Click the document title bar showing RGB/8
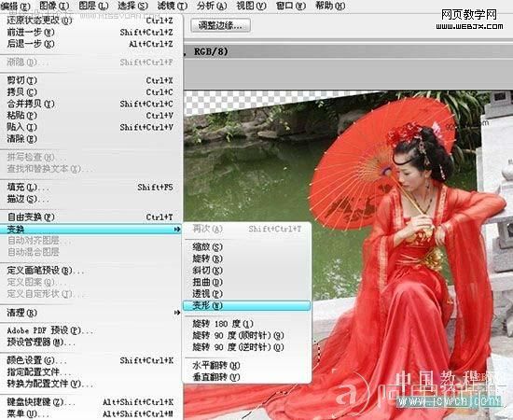 click(348, 51)
